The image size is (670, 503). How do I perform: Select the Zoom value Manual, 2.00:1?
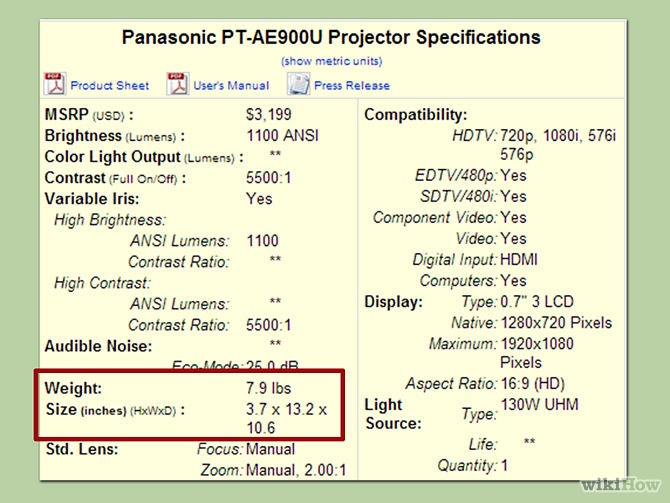coord(296,470)
